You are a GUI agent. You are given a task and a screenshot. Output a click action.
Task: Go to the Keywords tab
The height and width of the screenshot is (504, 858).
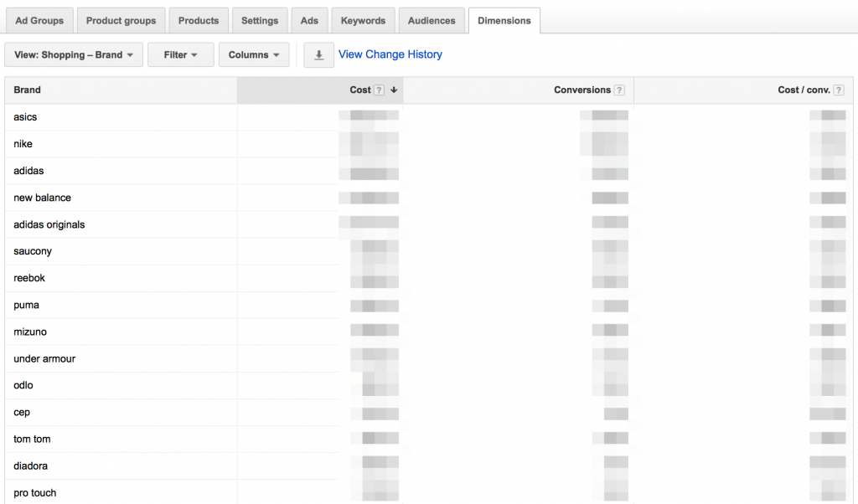coord(364,21)
